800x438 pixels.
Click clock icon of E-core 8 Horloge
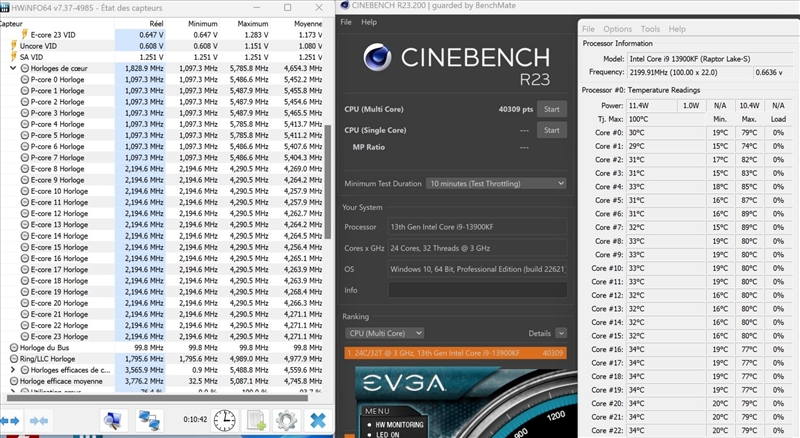pyautogui.click(x=24, y=168)
